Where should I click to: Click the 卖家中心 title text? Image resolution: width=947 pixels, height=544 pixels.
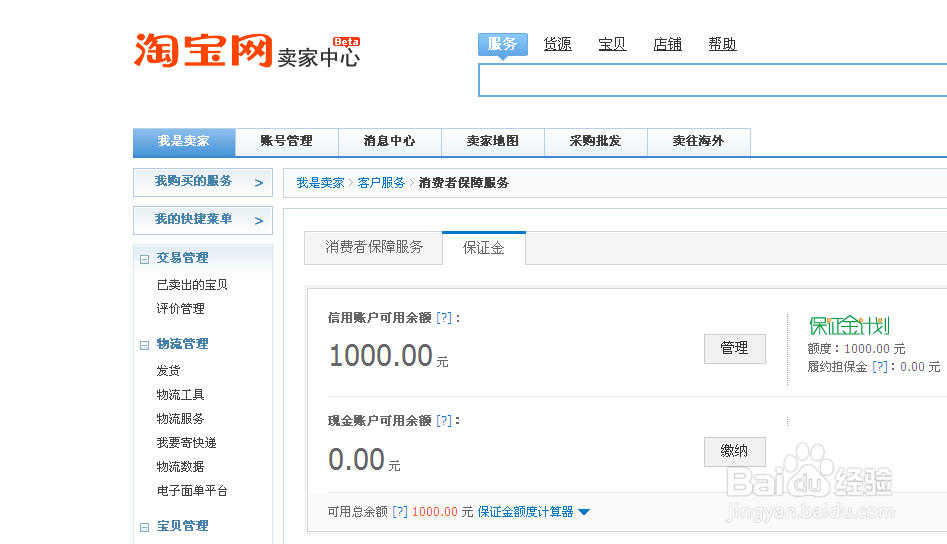click(x=319, y=58)
